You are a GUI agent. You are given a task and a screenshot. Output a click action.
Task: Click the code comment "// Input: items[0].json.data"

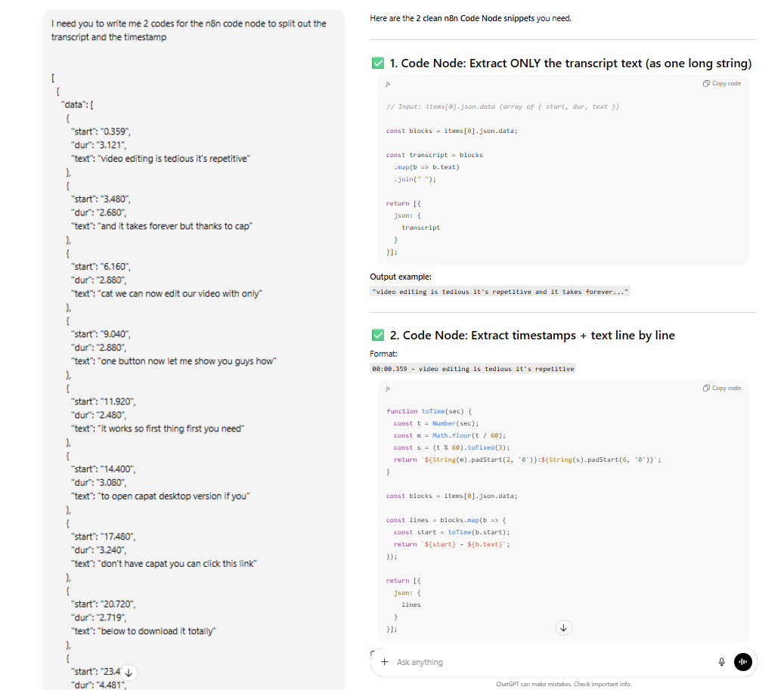[502, 107]
